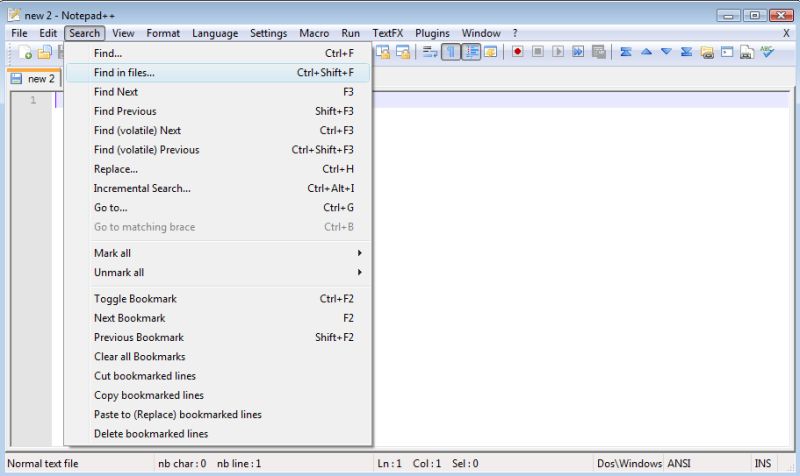
Task: Click the Notepad++ title bar app icon
Action: pyautogui.click(x=14, y=15)
